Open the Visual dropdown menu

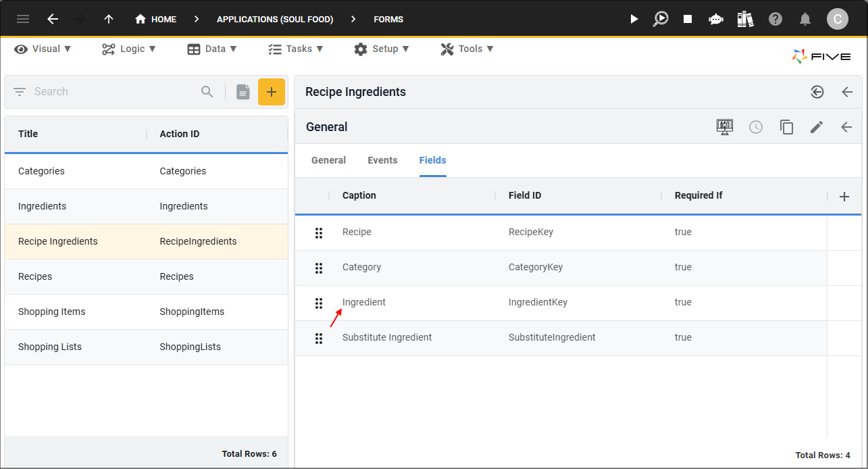[43, 49]
